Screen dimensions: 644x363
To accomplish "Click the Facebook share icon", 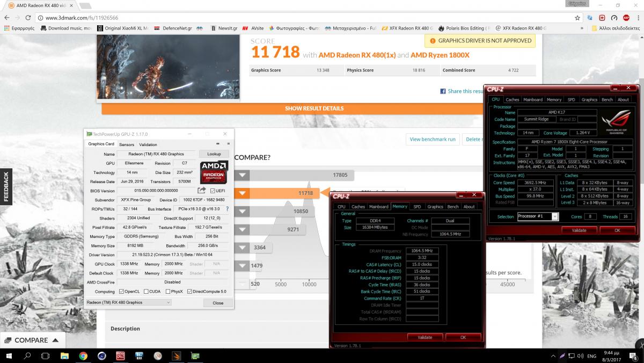I will (x=443, y=91).
